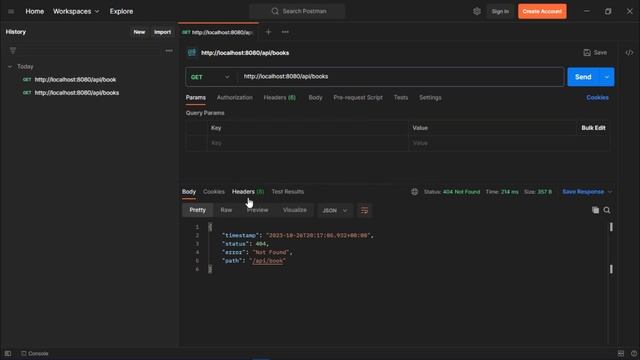Open the code snippet panel icon
This screenshot has width=640, height=360.
click(629, 53)
